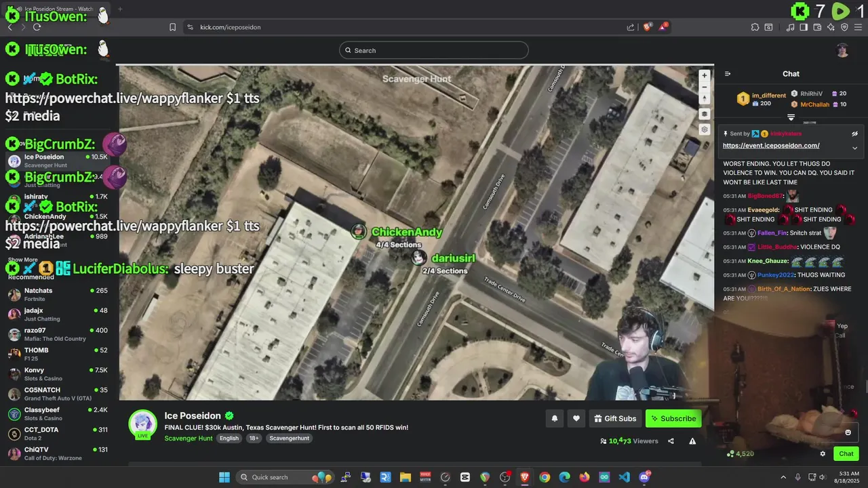This screenshot has width=868, height=488.
Task: Reload the page
Action: [x=37, y=27]
